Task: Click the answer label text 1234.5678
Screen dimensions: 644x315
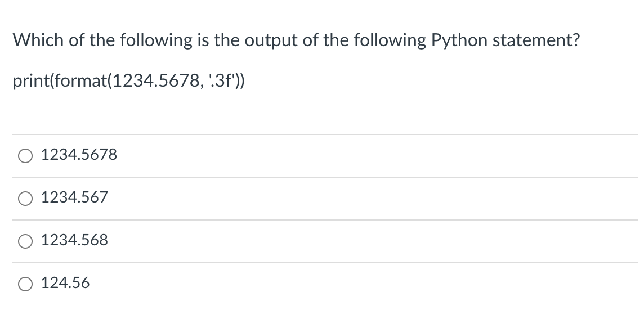Action: (79, 155)
